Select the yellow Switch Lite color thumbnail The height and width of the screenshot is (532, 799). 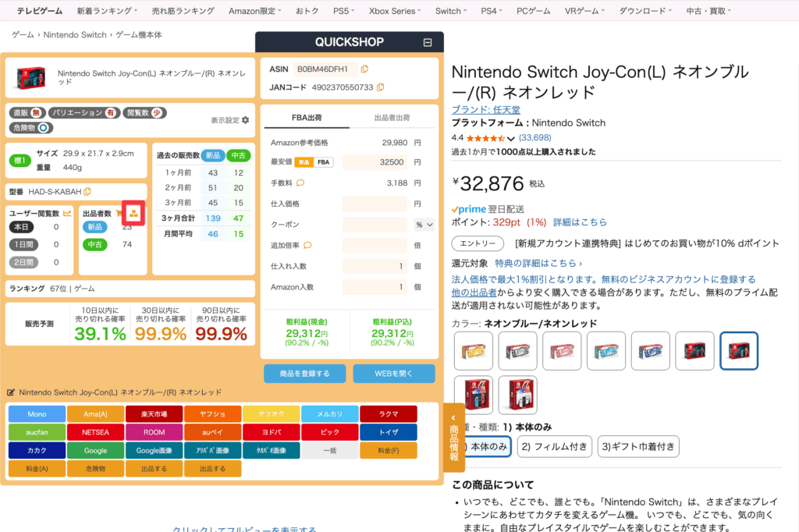coord(474,350)
